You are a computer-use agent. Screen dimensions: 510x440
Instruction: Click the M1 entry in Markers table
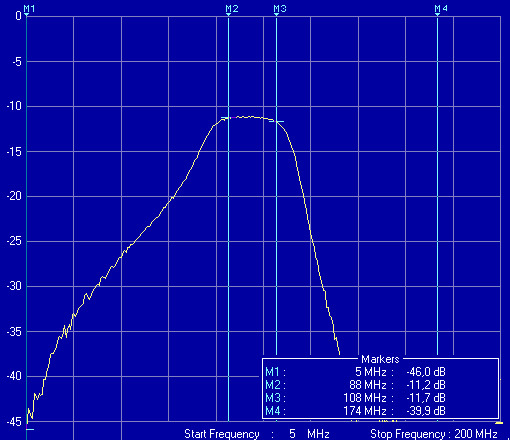tap(355, 372)
